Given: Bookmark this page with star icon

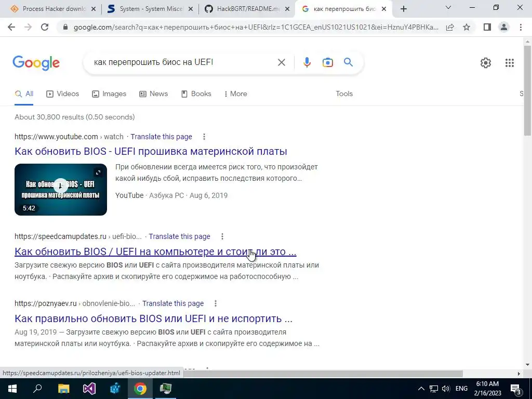Looking at the screenshot, I should 467,27.
